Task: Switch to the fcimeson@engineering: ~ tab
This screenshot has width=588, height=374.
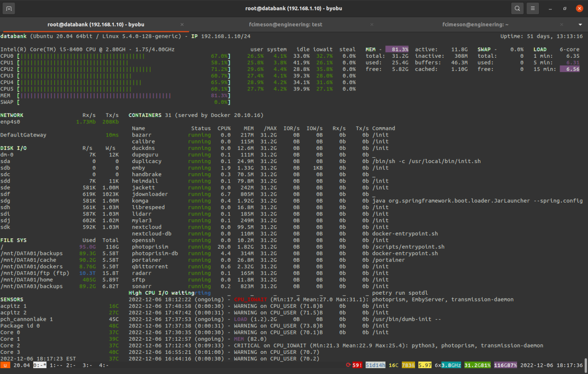Action: (475, 24)
